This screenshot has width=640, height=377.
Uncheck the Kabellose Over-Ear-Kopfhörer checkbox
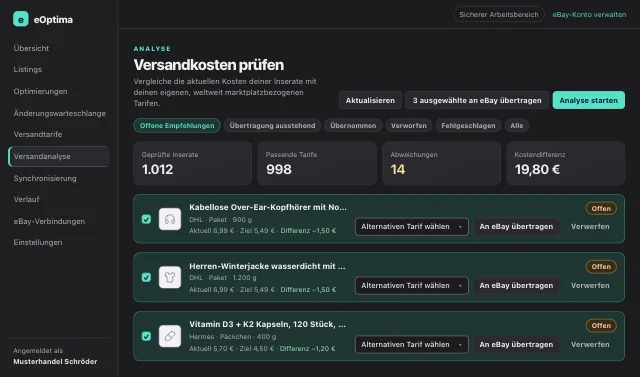(x=146, y=219)
